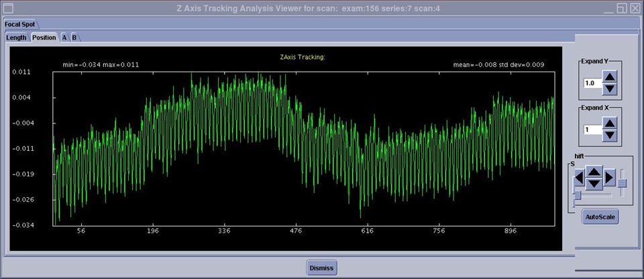Viewport: 644px width, 279px height.
Task: Shift the plot down with down arrow
Action: pos(594,183)
